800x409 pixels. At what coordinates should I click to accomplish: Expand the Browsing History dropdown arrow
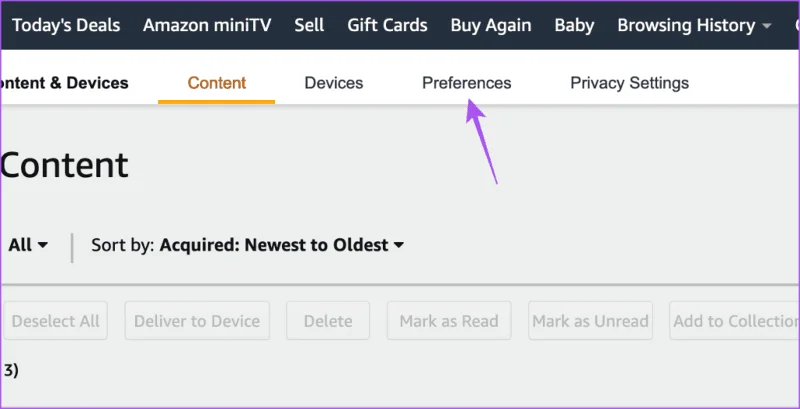pos(767,27)
